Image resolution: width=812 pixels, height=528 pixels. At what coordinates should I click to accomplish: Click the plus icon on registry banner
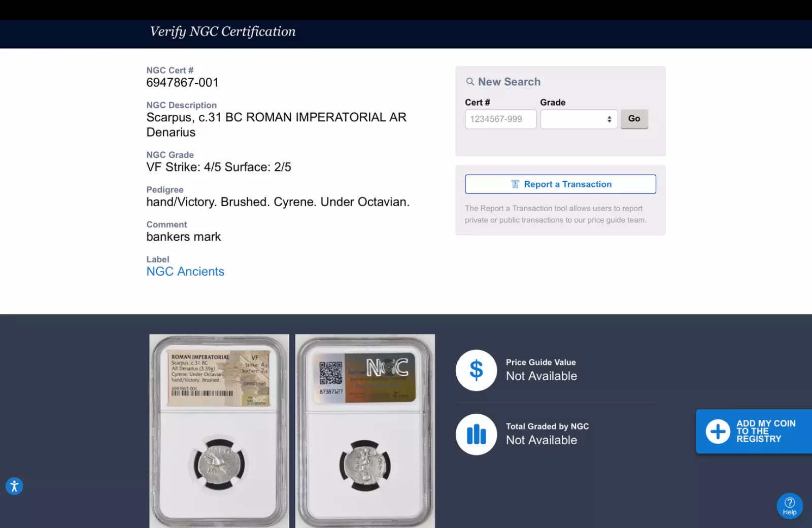[718, 432]
